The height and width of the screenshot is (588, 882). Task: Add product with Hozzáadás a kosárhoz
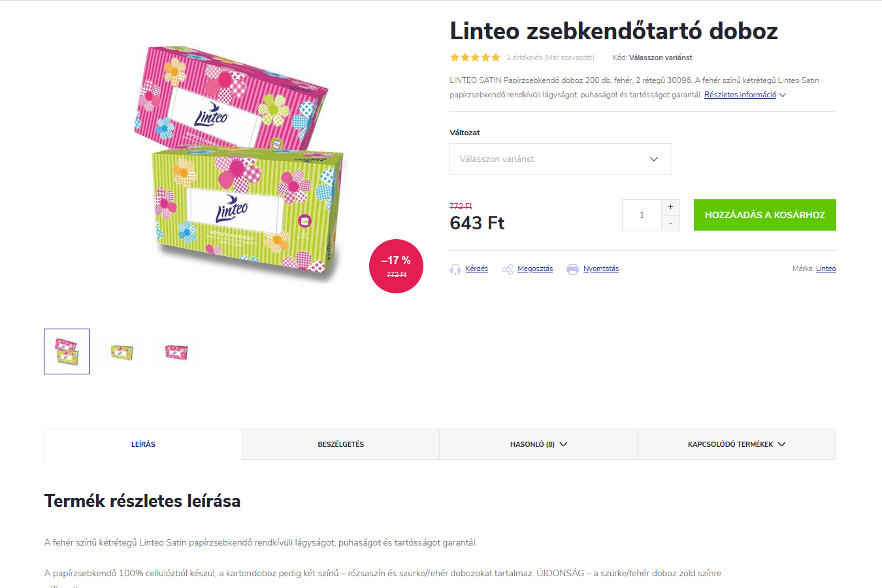(765, 215)
